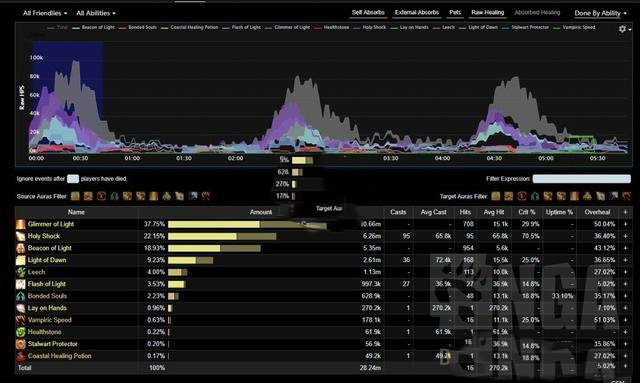Select the grey hooded-figure icon in Source Auras Filter
This screenshot has width=640, height=383.
click(114, 196)
